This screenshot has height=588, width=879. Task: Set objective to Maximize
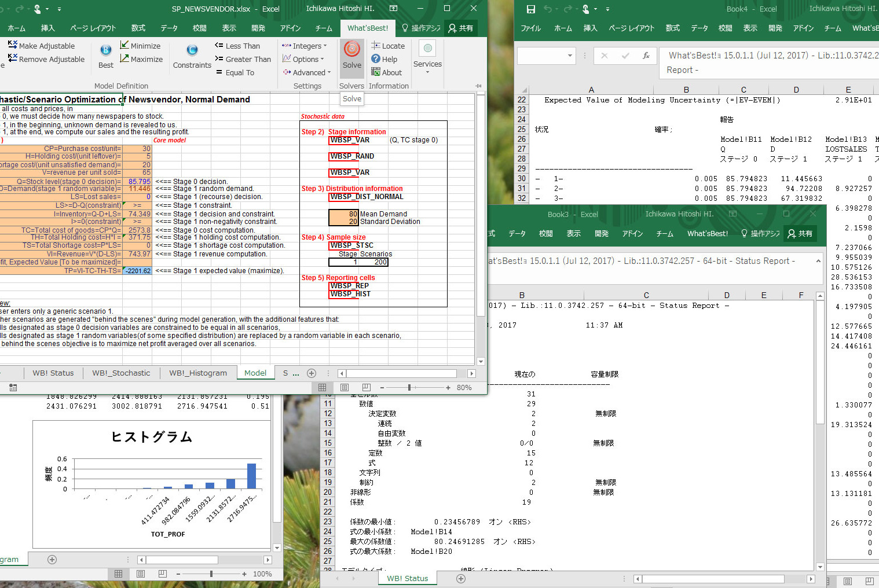click(142, 59)
